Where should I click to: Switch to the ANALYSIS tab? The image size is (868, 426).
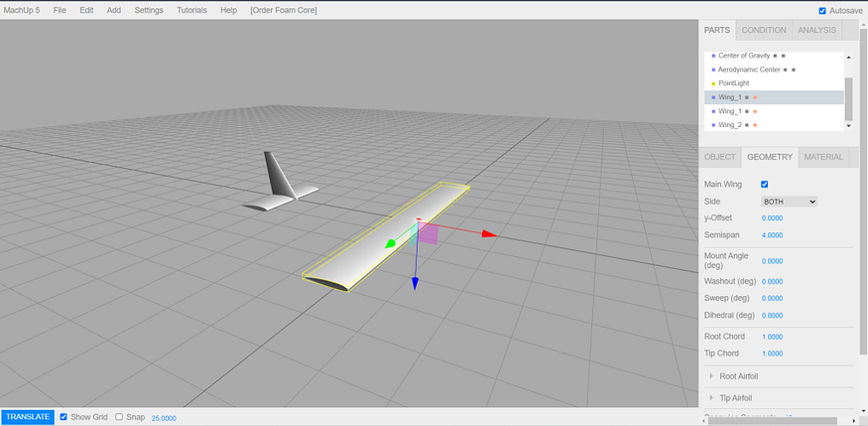817,30
